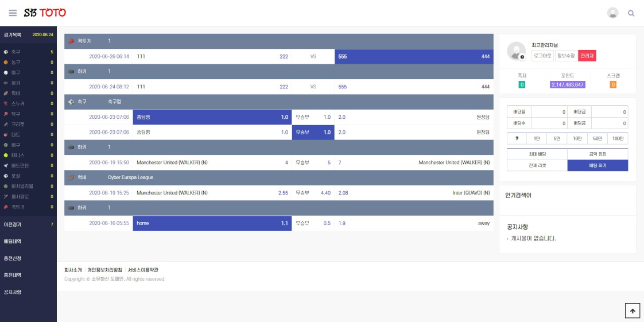Add 5만 bet amount
The height and width of the screenshot is (322, 644).
[x=557, y=139]
